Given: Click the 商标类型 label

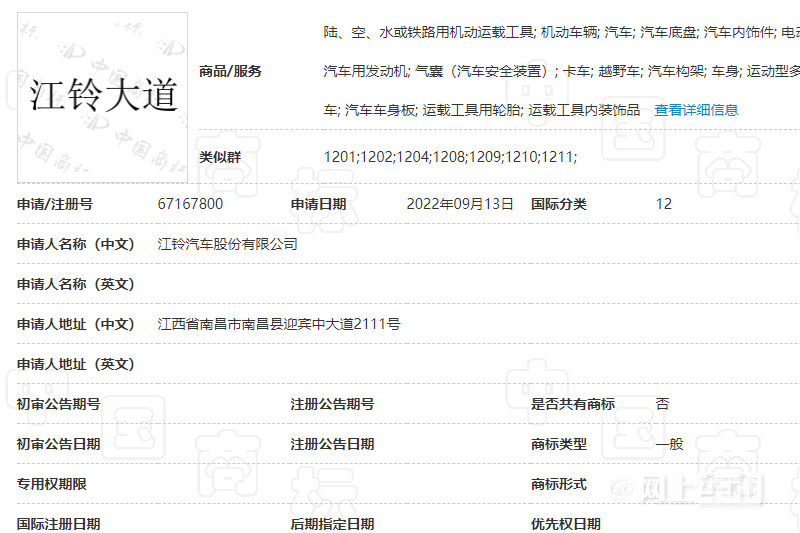Looking at the screenshot, I should [x=559, y=444].
